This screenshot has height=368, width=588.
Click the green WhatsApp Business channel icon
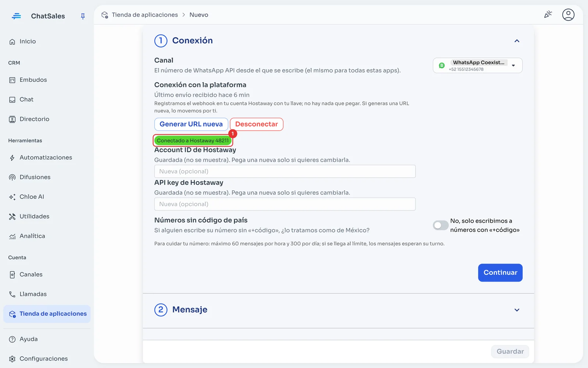click(x=442, y=66)
